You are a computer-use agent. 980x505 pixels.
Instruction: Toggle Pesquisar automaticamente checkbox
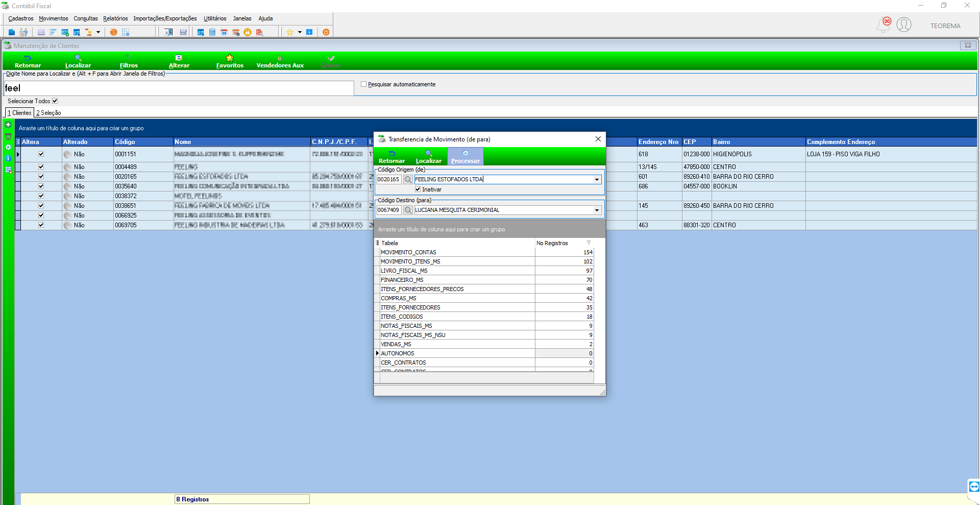coord(364,84)
